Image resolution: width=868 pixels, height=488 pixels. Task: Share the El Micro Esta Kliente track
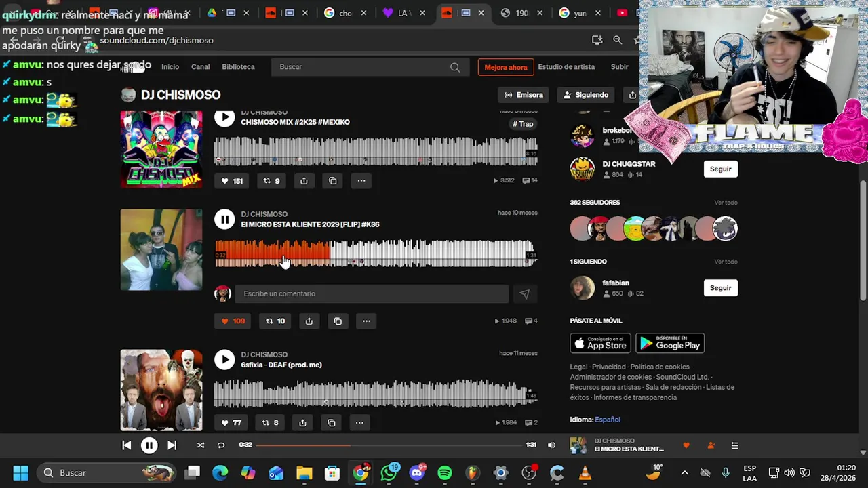309,321
